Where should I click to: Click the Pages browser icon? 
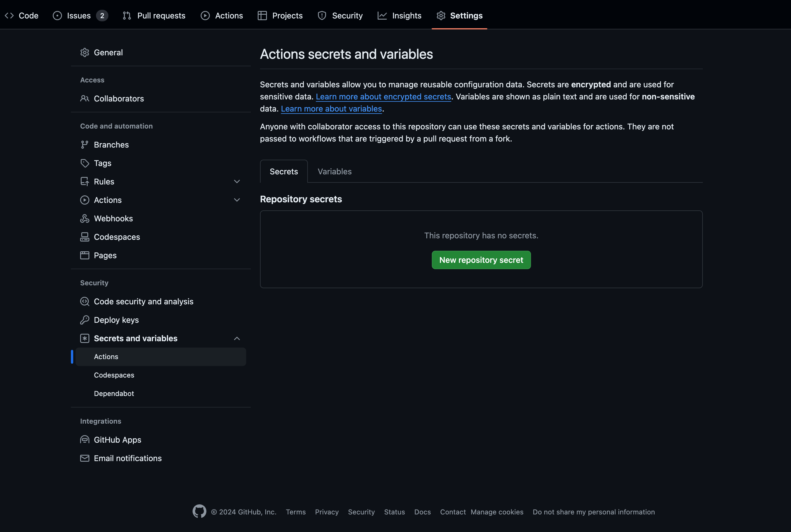[x=84, y=256]
